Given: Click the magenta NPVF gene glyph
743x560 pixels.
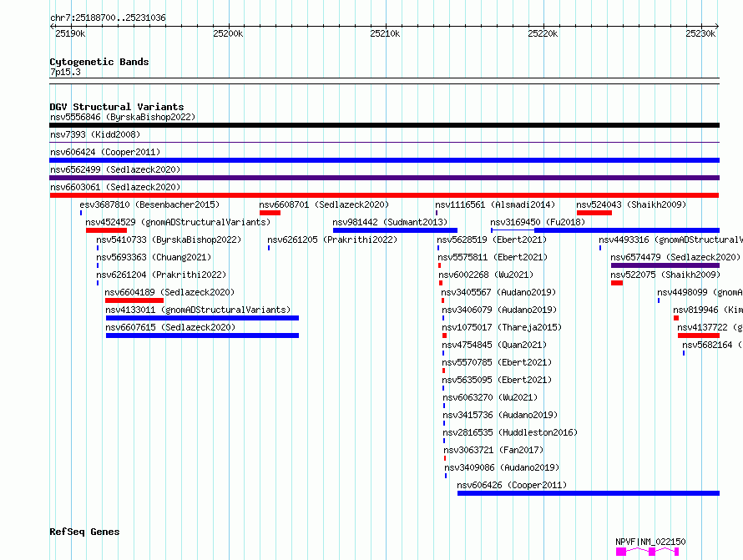Looking at the screenshot, I should coord(647,552).
